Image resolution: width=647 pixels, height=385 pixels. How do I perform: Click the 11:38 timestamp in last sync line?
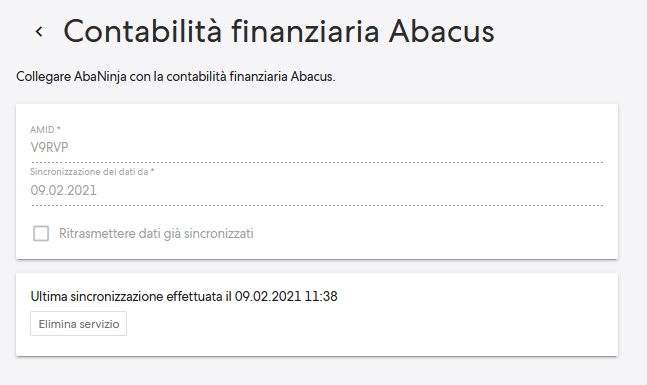(321, 296)
